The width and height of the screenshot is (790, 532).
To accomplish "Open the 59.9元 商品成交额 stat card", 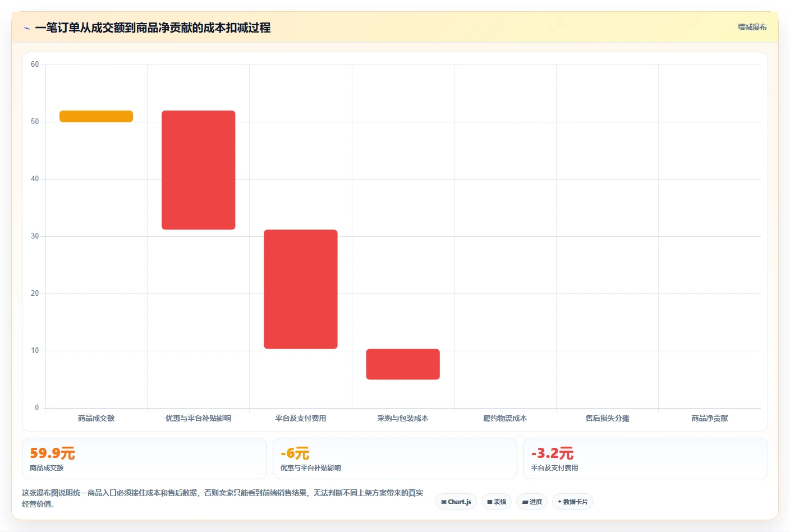I will click(x=144, y=458).
